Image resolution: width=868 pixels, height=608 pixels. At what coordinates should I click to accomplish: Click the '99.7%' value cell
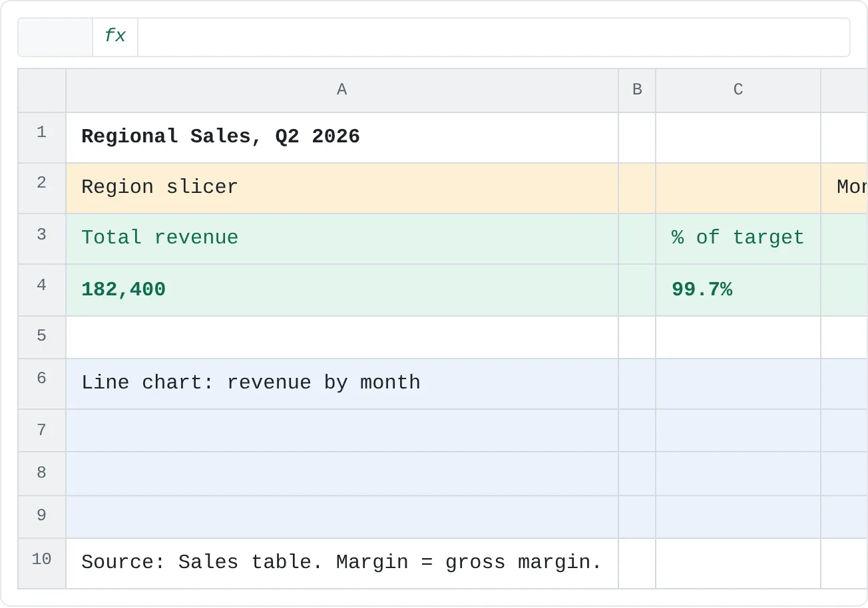[x=738, y=290]
